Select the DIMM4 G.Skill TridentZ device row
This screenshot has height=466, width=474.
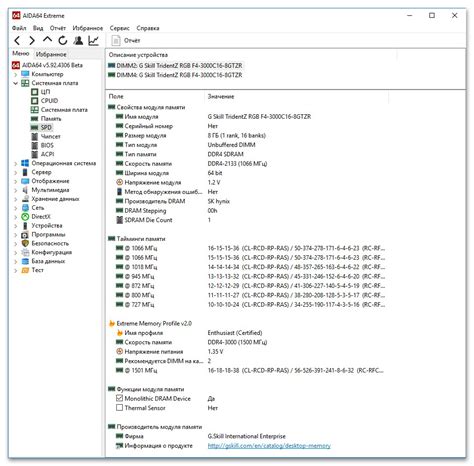pos(175,75)
